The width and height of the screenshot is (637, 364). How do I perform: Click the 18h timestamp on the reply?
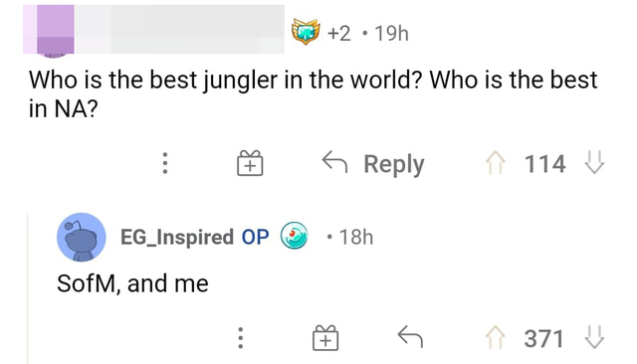tap(356, 237)
